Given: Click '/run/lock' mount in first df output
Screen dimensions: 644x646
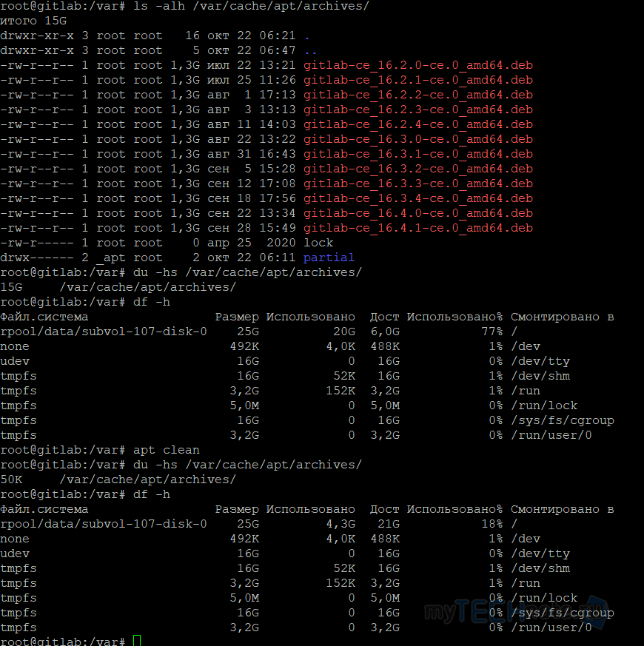Looking at the screenshot, I should (x=544, y=406).
